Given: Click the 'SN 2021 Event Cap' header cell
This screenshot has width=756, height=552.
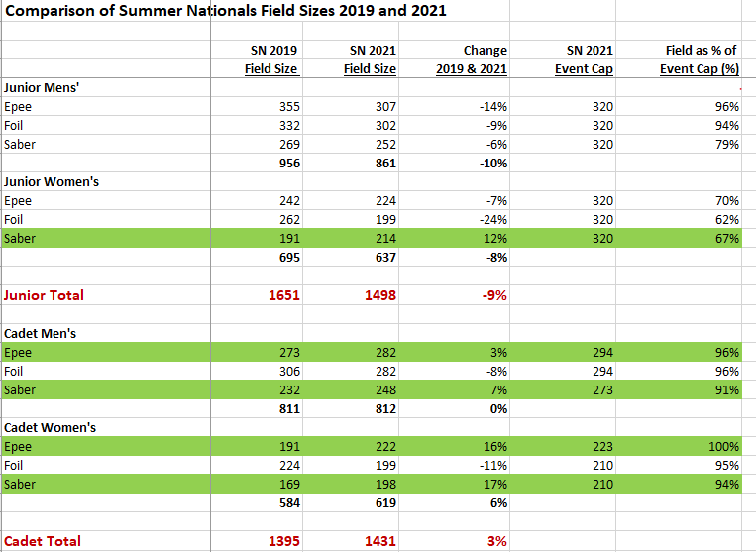Looking at the screenshot, I should 584,59.
